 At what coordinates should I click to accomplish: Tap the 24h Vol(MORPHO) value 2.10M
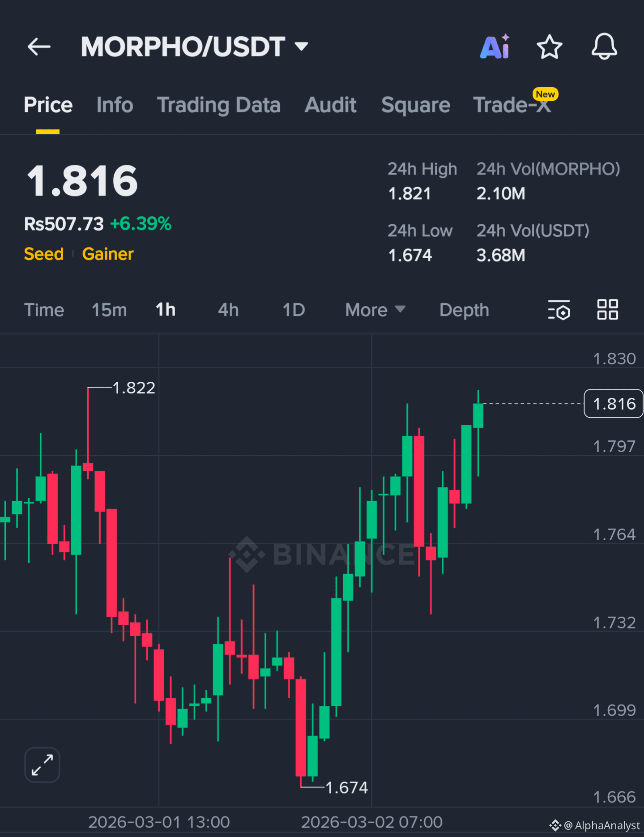[x=501, y=194]
